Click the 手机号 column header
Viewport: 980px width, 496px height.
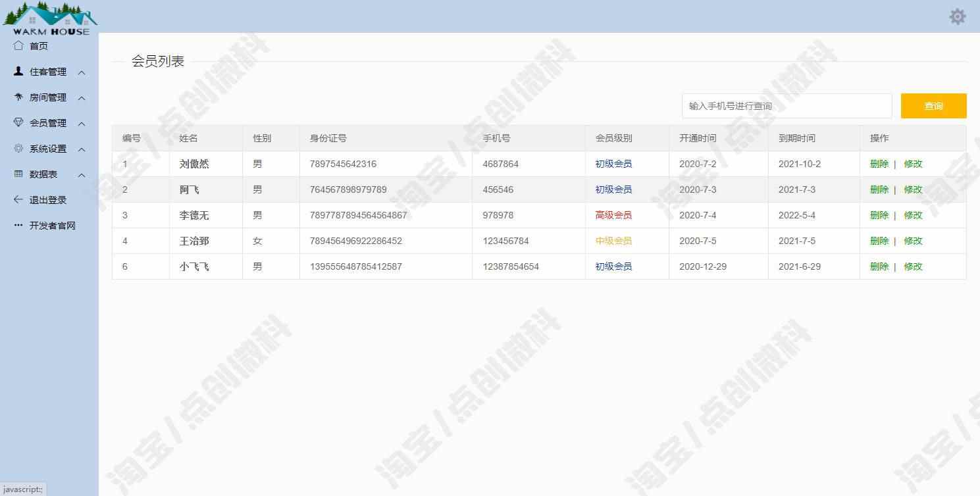pos(496,138)
